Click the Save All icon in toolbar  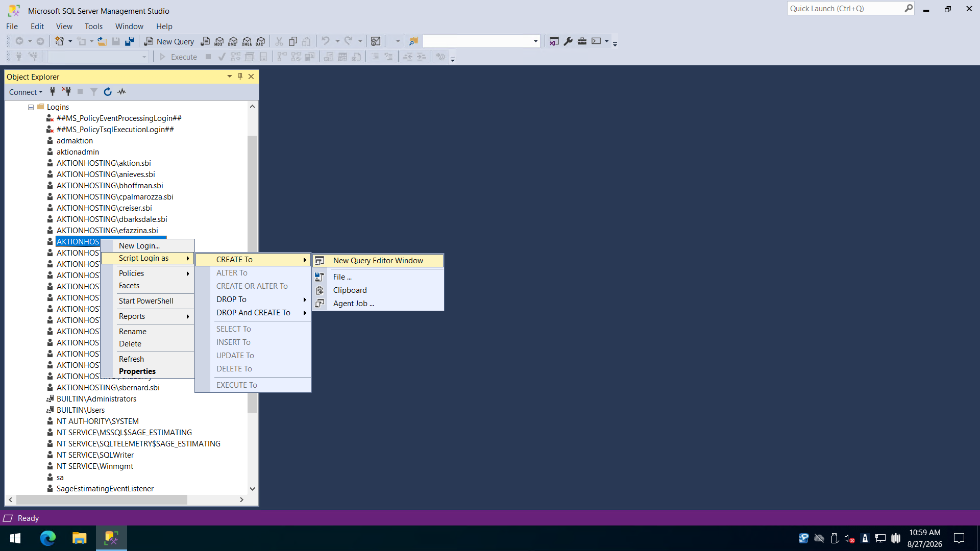click(130, 41)
